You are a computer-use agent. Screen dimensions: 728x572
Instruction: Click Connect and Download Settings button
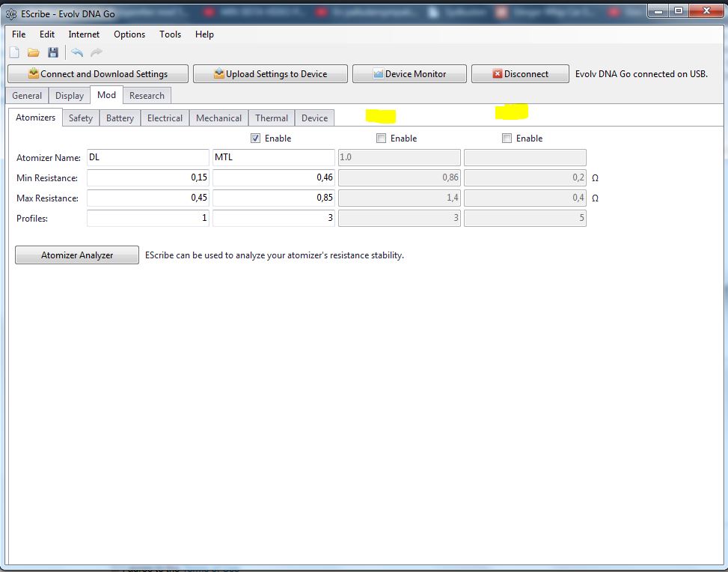coord(98,74)
